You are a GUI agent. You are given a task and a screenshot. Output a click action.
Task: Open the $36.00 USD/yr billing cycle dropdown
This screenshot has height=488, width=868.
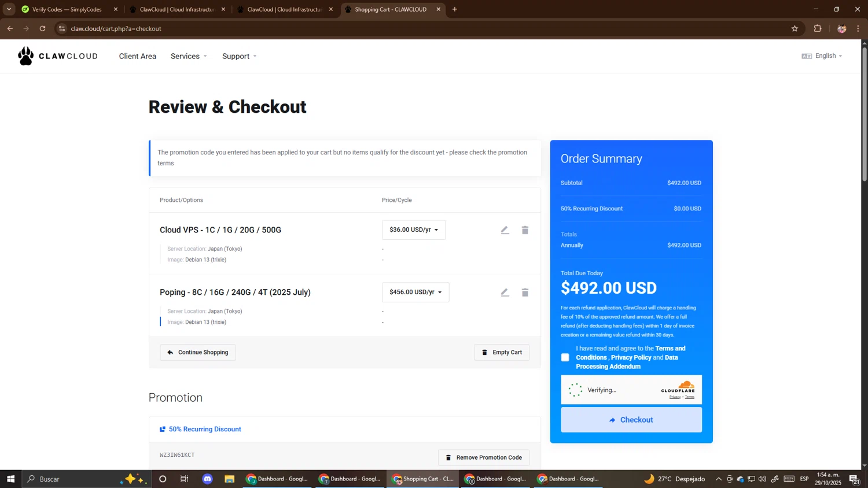pos(414,230)
